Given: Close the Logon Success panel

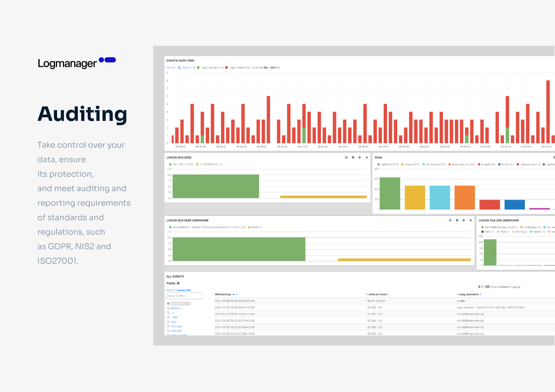Looking at the screenshot, I should [367, 157].
